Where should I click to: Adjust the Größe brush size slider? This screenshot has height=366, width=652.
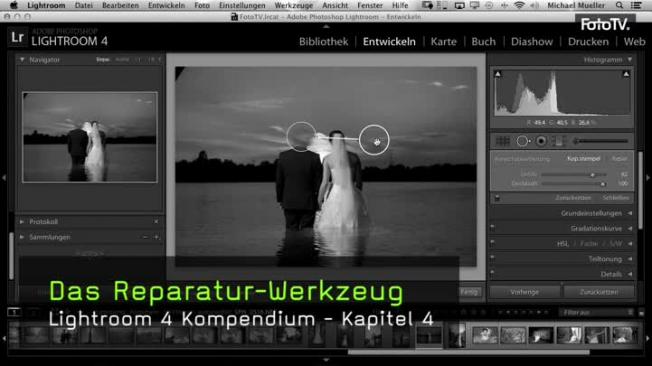coord(574,175)
